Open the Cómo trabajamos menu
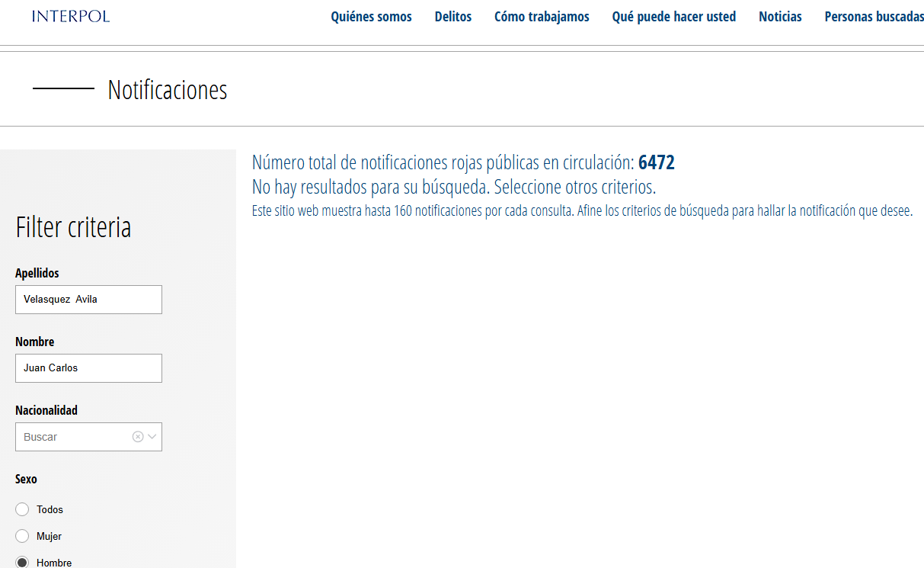Viewport: 924px width, 568px height. point(542,17)
